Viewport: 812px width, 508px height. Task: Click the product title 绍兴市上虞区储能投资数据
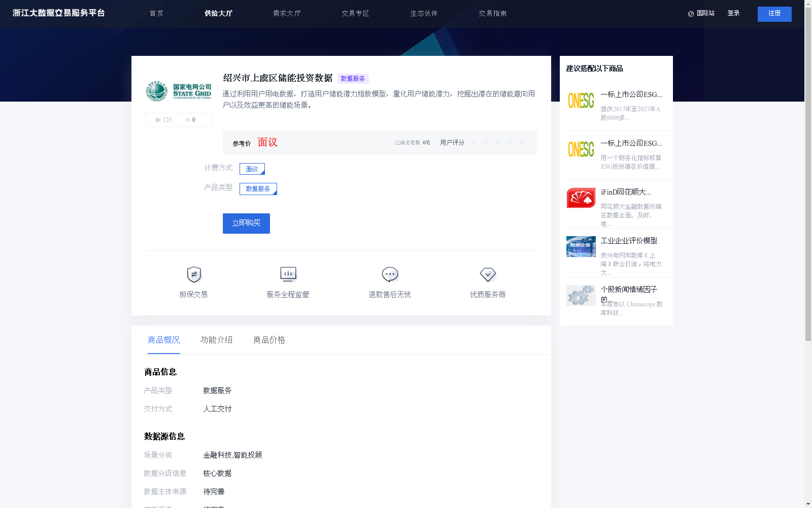[x=278, y=78]
